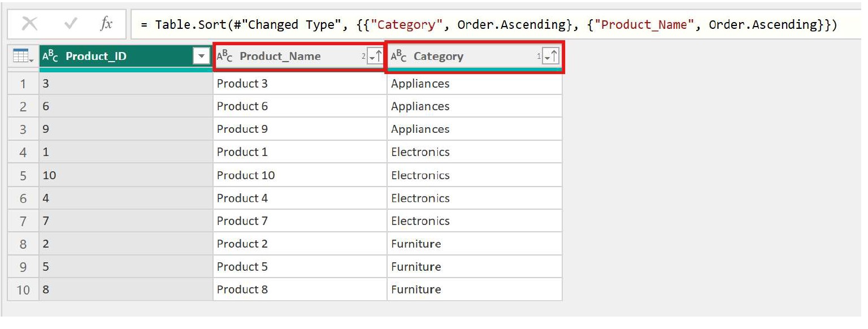Click Furniture cell in Product 2 row
The image size is (868, 329).
click(475, 244)
